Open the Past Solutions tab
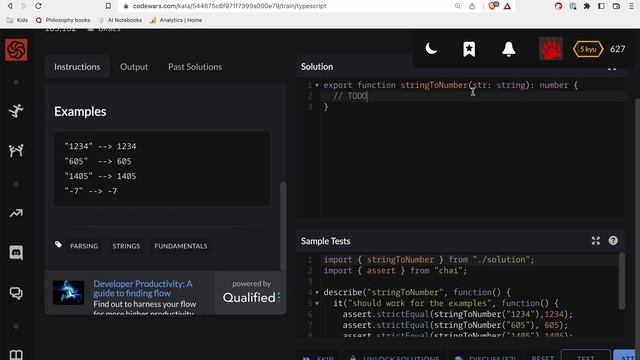Viewport: 640px width, 360px height. tap(195, 67)
